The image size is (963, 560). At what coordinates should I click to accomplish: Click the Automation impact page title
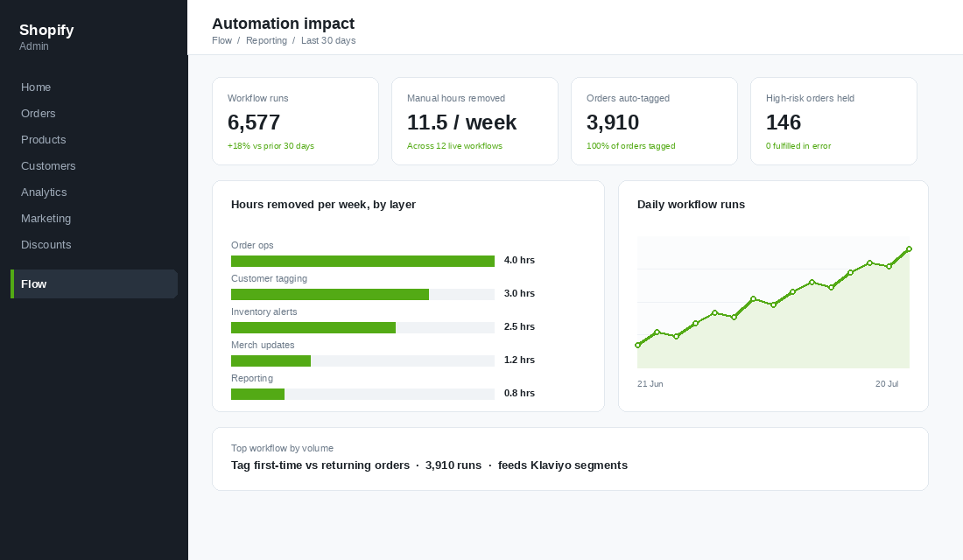tap(283, 24)
